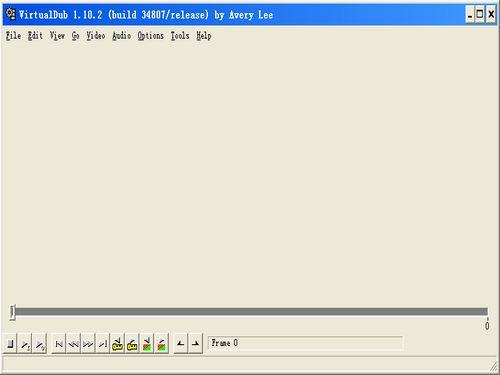The image size is (500, 375).
Task: Jump to the start of the video
Action: coord(59,343)
